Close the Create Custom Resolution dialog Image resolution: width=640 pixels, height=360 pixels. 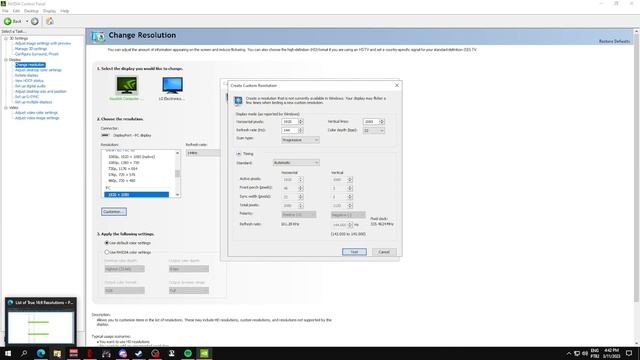397,85
